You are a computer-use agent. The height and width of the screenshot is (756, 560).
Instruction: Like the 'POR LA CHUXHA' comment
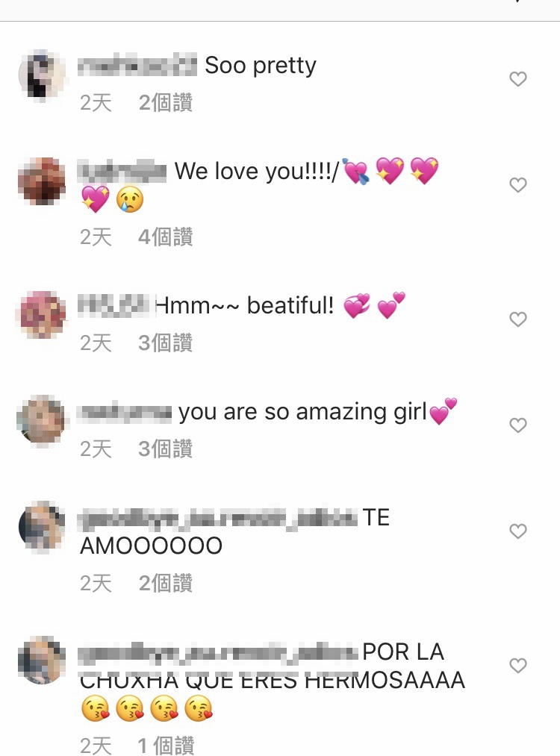point(518,666)
